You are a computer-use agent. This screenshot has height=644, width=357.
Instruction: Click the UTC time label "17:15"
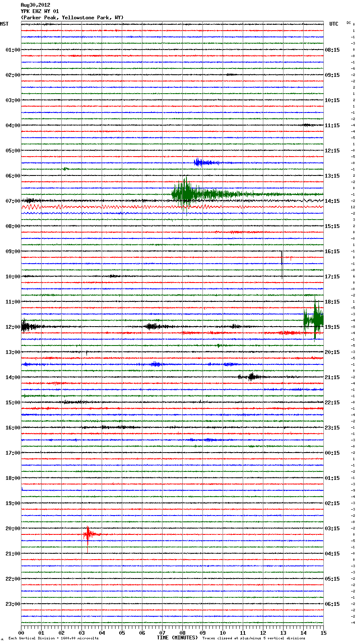[332, 277]
